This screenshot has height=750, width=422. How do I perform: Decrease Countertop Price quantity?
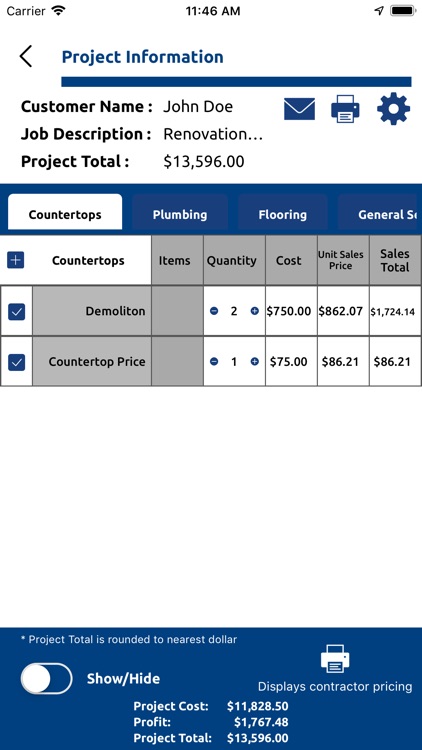click(214, 362)
